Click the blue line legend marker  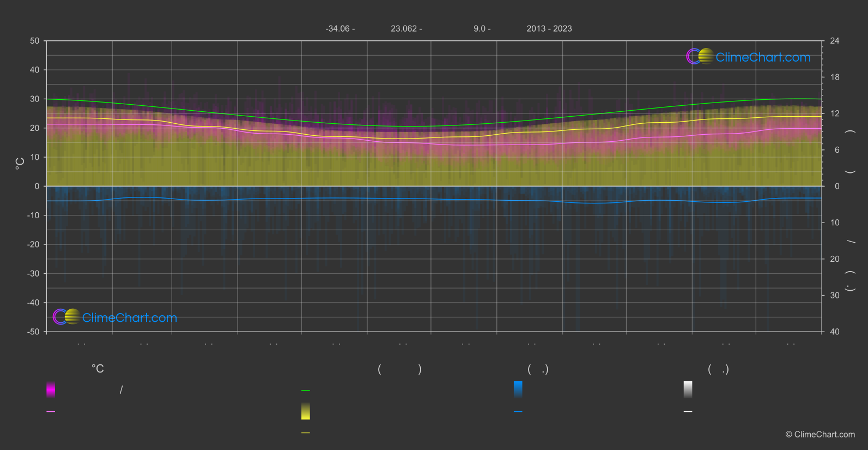518,412
